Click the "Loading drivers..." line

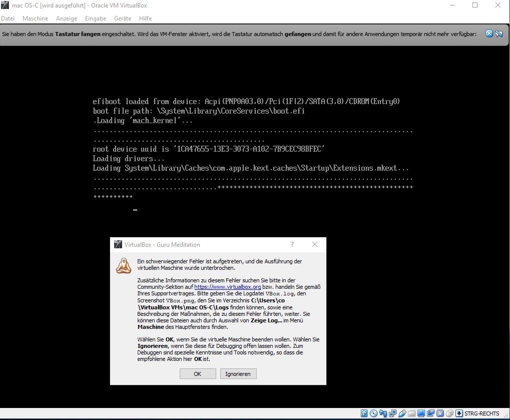tap(129, 159)
